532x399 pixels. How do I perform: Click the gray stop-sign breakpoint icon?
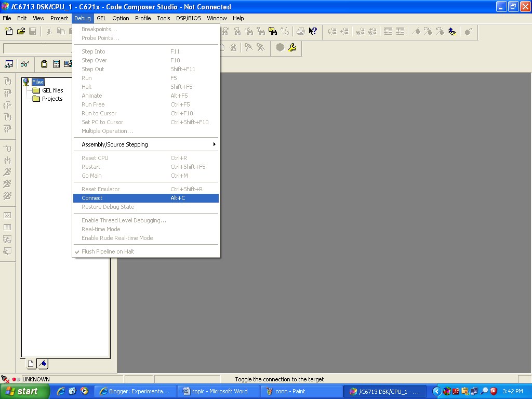(x=280, y=47)
